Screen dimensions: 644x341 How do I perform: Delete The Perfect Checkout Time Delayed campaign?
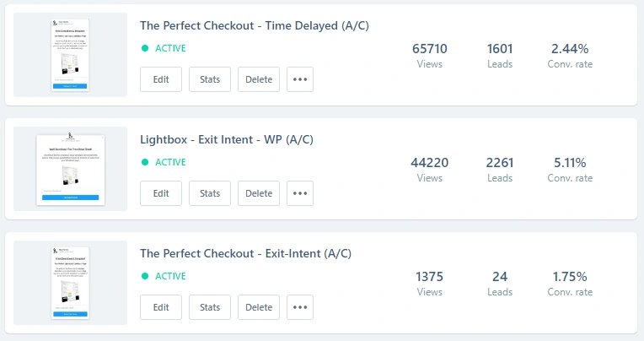tap(259, 79)
